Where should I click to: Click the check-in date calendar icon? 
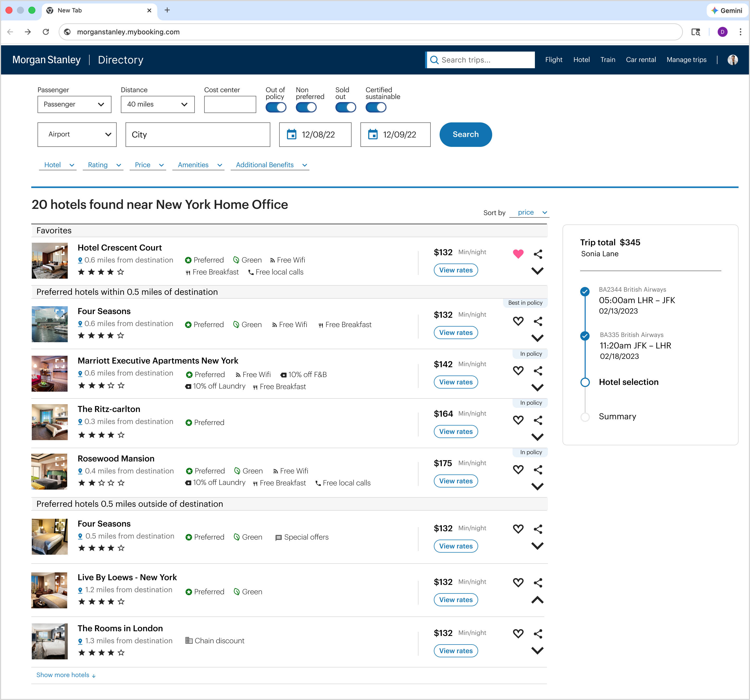292,134
